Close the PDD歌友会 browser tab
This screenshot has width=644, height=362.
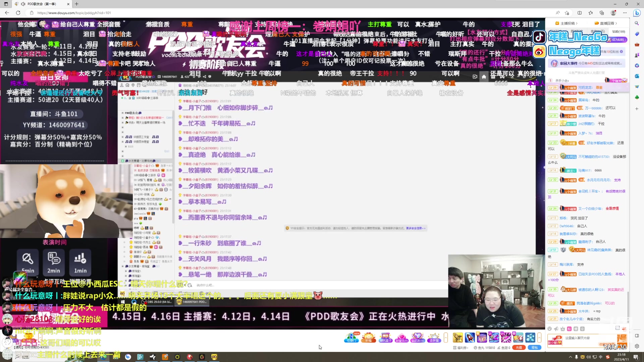pos(68,4)
